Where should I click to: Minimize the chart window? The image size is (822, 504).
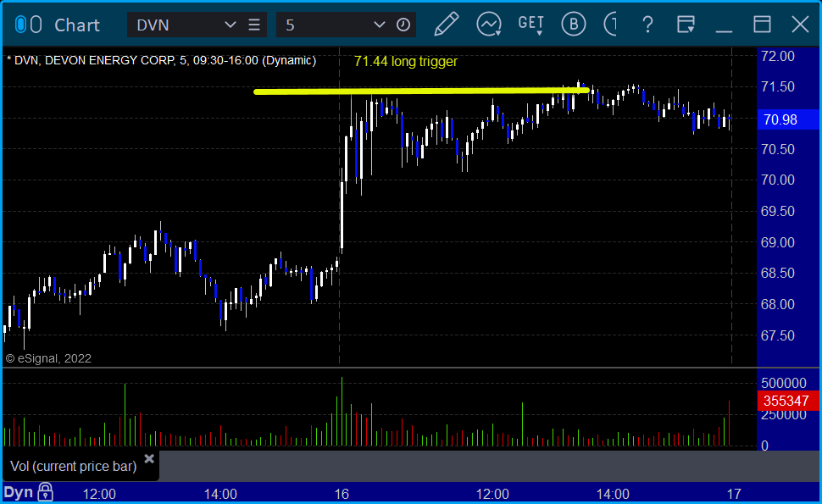coord(724,30)
